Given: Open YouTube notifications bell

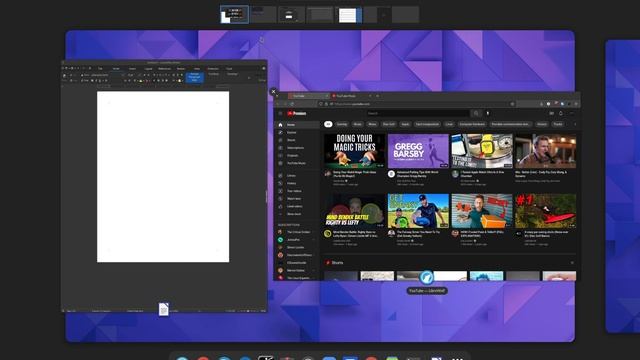Looking at the screenshot, I should click(x=561, y=113).
